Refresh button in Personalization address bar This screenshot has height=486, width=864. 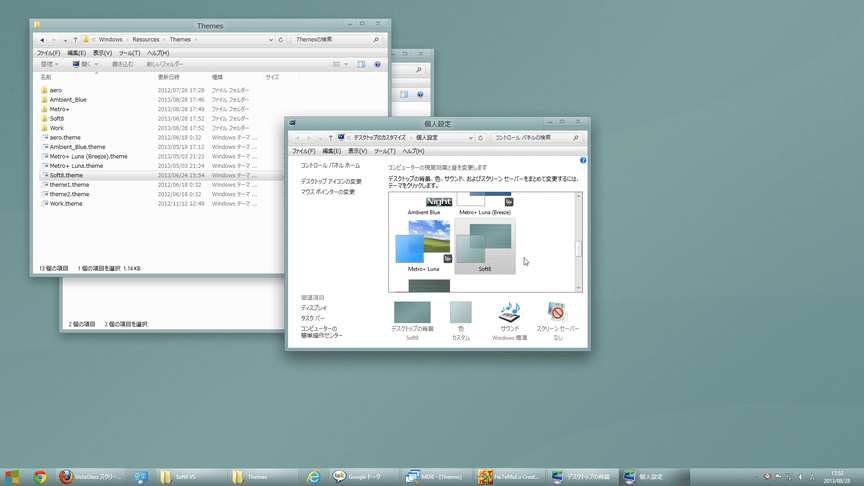click(480, 138)
